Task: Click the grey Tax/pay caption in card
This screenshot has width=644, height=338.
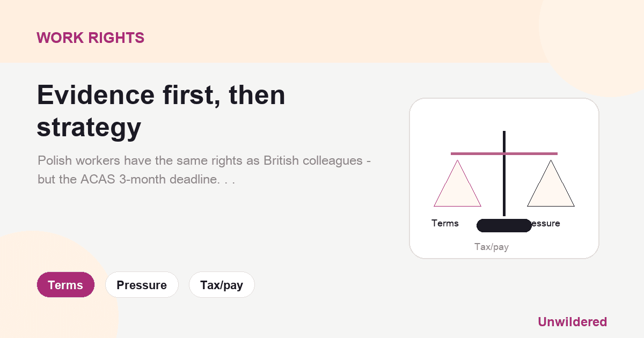Action: tap(491, 247)
